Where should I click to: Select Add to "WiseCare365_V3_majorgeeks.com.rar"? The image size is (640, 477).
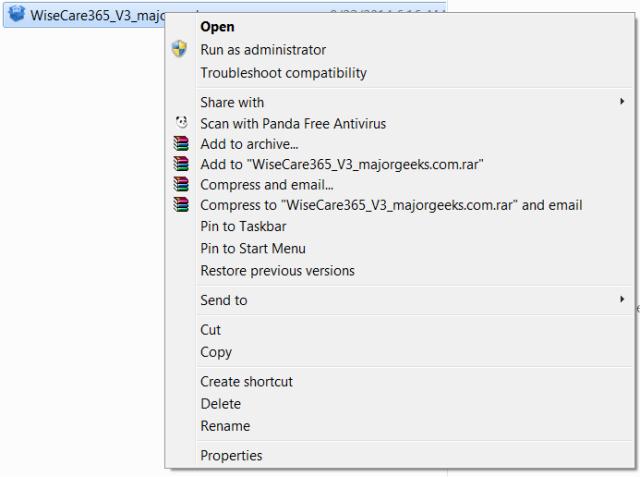click(x=342, y=164)
